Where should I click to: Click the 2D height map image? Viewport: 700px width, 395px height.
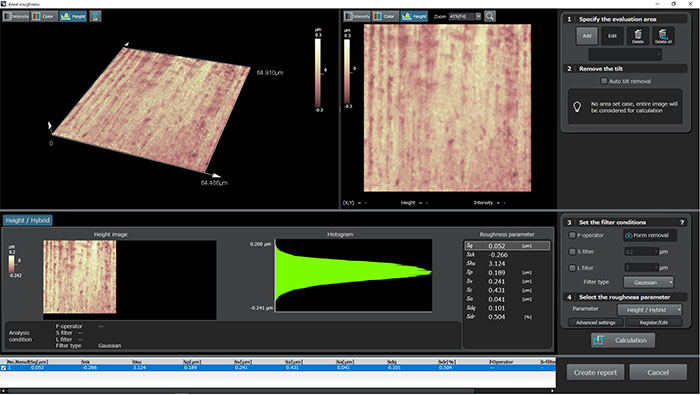tap(447, 108)
